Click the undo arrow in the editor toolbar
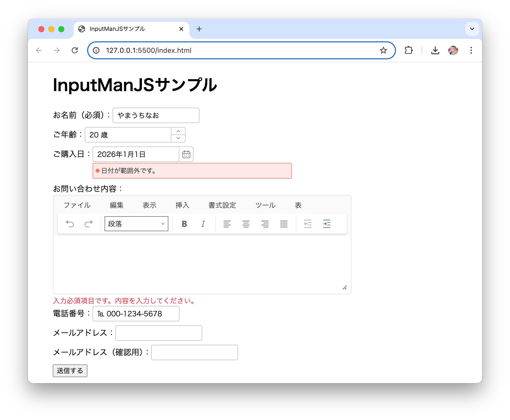 (x=70, y=224)
